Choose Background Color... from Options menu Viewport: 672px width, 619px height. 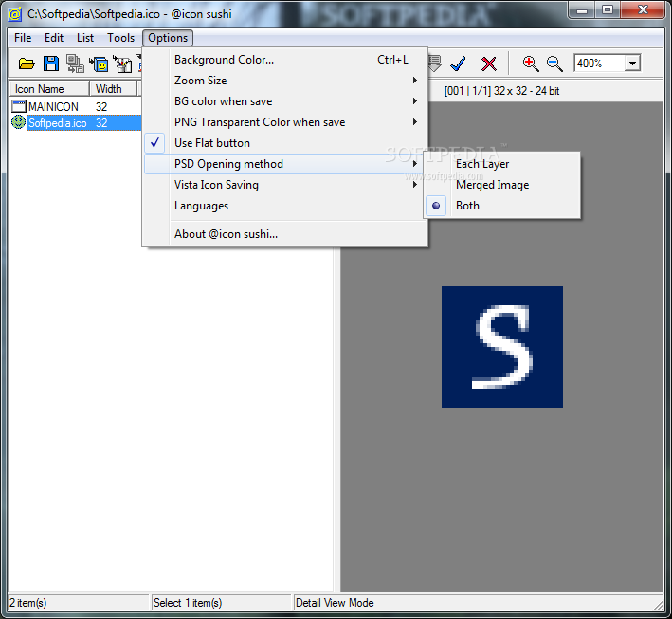coord(286,60)
